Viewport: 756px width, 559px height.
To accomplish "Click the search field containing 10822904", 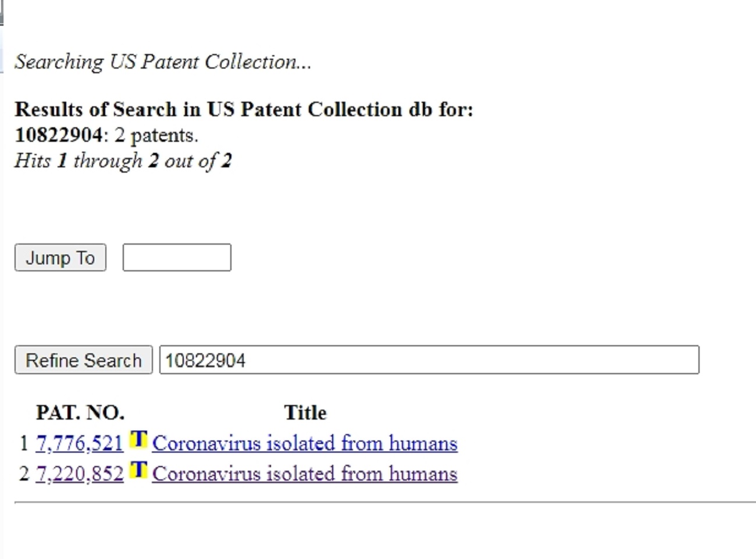I will [429, 360].
